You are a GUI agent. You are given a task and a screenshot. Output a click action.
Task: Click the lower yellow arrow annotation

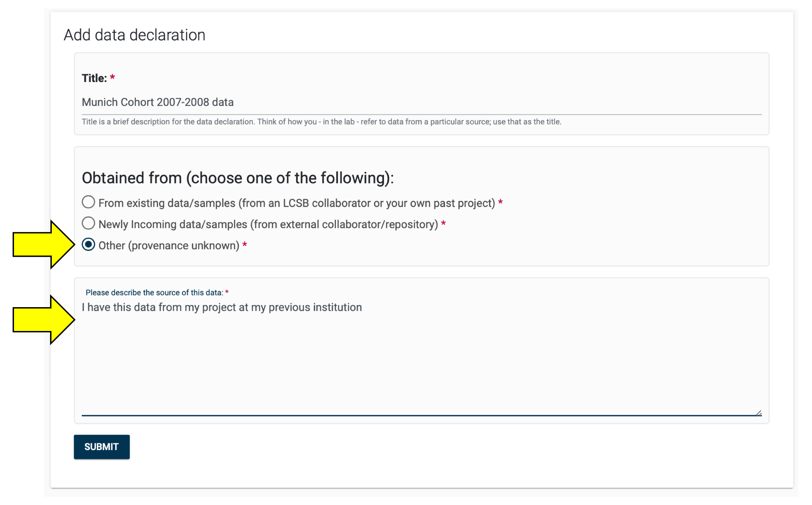click(43, 320)
